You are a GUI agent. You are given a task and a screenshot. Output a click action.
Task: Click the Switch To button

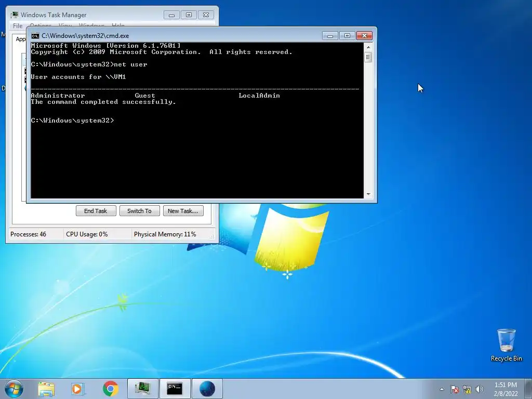click(x=139, y=211)
